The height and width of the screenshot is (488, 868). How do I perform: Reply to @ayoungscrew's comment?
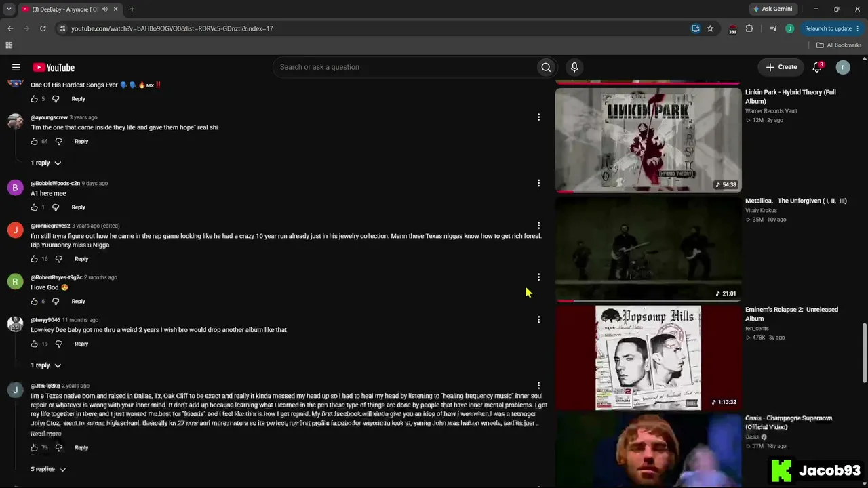[x=81, y=142]
